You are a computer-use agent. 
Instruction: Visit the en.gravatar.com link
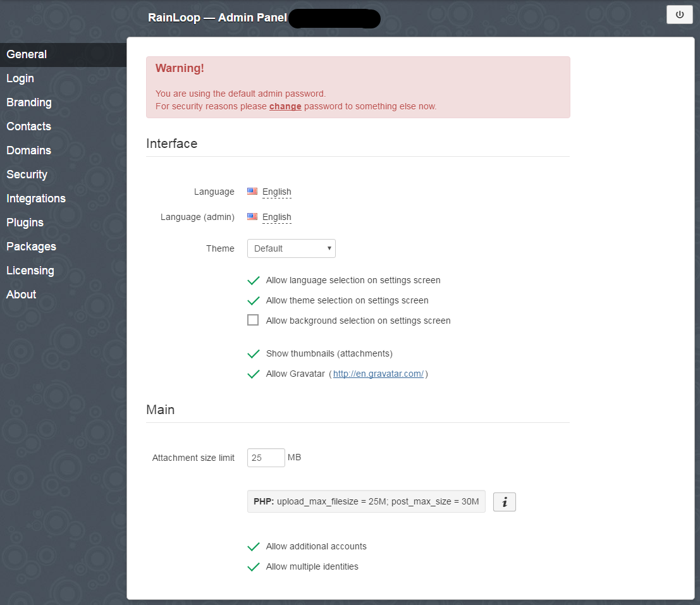[378, 374]
